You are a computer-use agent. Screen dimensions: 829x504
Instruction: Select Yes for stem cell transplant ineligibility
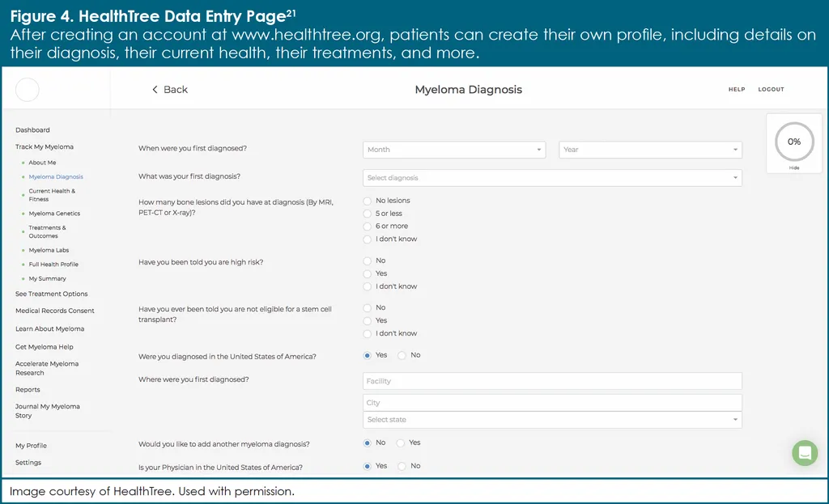point(368,320)
